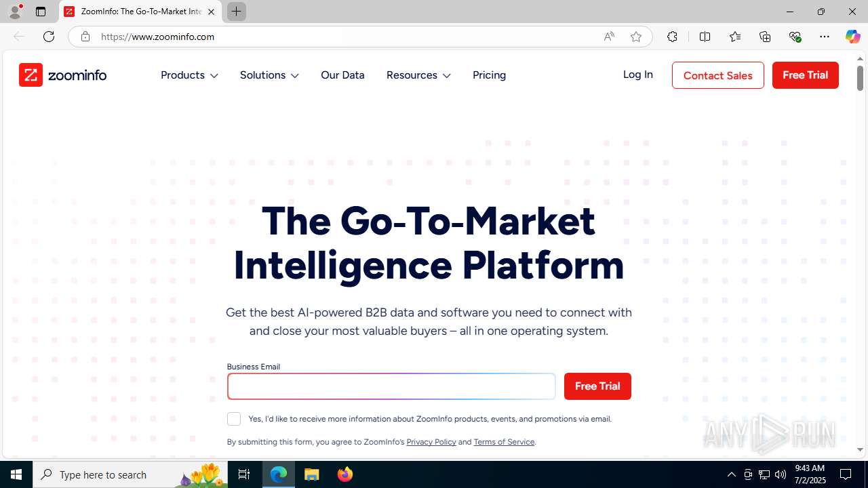
Task: Click the address bar URL
Action: pyautogui.click(x=157, y=37)
